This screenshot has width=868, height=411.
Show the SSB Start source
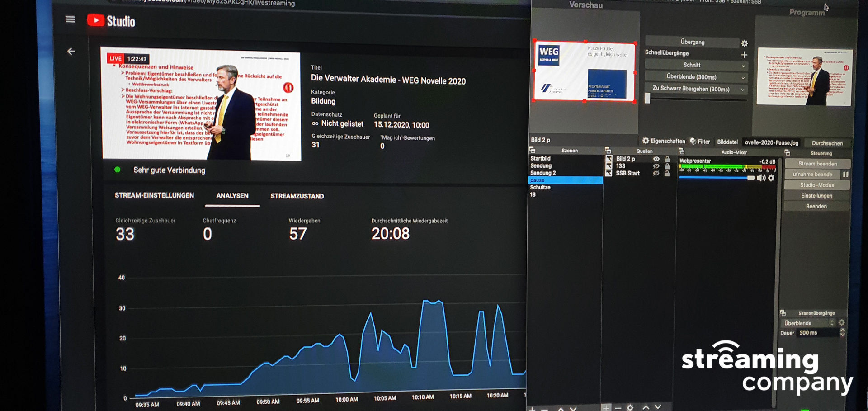(x=656, y=174)
